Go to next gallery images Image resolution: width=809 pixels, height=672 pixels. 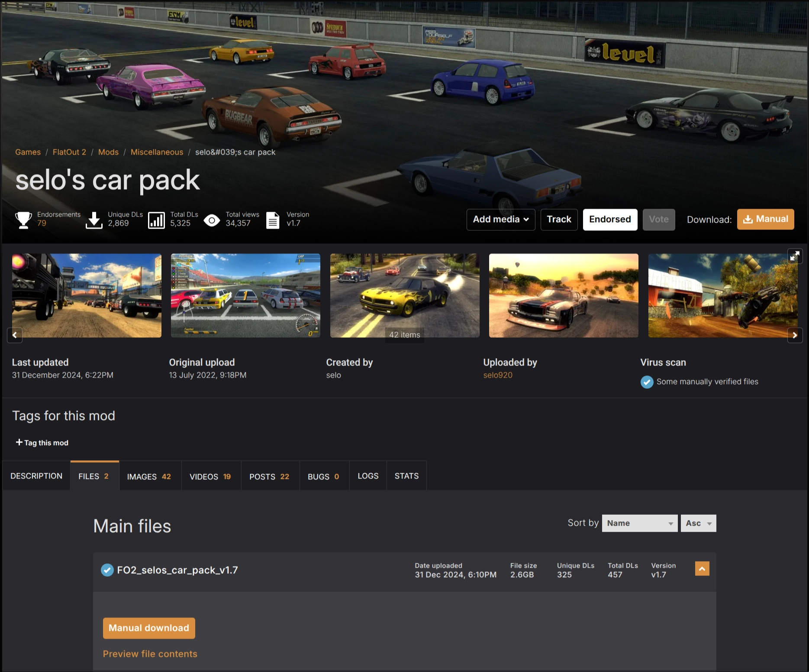[x=794, y=335]
